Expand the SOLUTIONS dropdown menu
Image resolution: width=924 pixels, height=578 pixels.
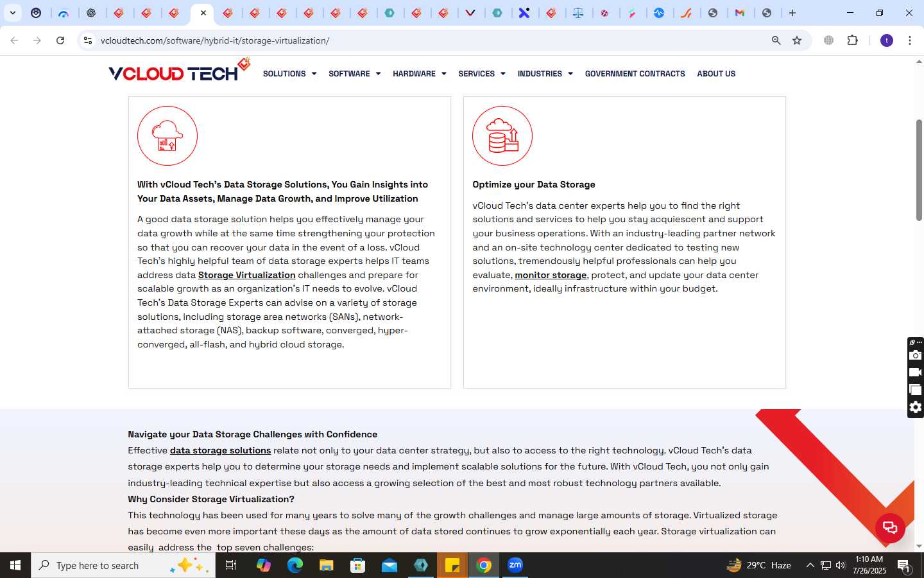tap(289, 74)
